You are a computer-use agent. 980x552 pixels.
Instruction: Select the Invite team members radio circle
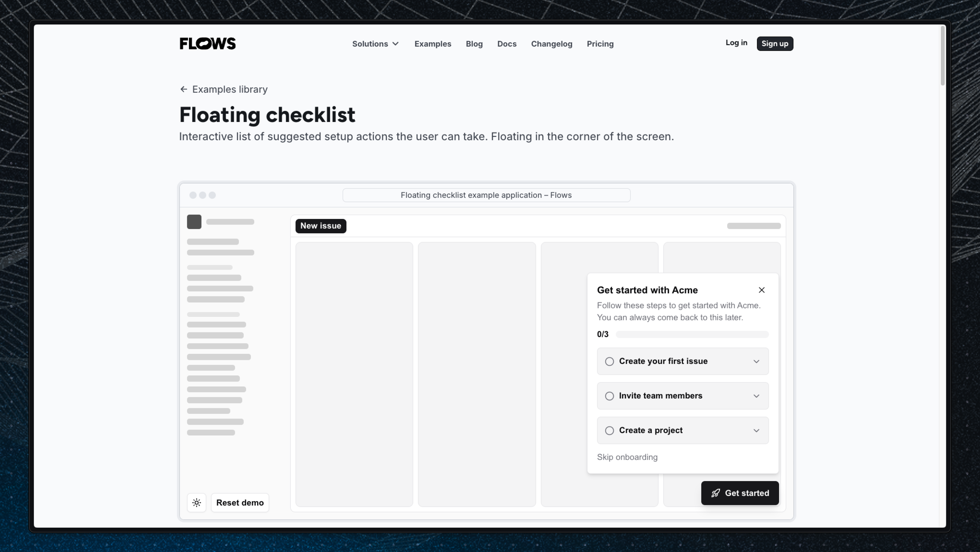(x=609, y=396)
